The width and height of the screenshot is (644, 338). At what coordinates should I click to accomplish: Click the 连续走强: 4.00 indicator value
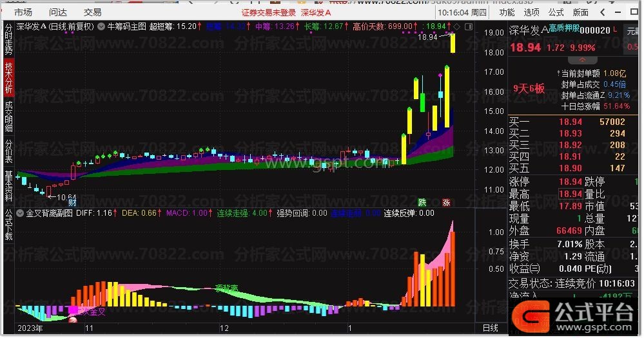(x=245, y=213)
